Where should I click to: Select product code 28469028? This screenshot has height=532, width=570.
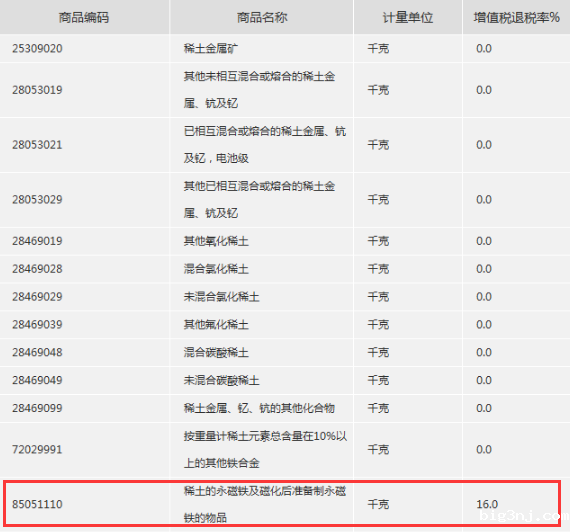tap(37, 269)
